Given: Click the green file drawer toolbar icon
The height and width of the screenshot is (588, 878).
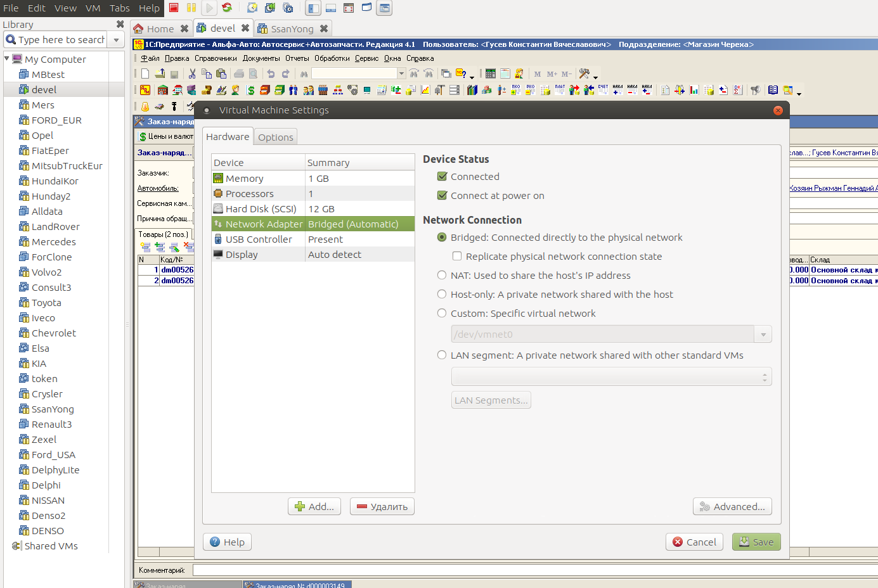Looking at the screenshot, I should [280, 90].
